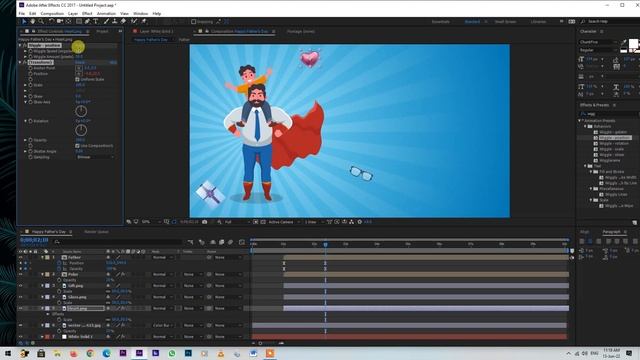The height and width of the screenshot is (360, 640).
Task: Toggle Position stopwatch in Effect Controls
Action: (30, 73)
